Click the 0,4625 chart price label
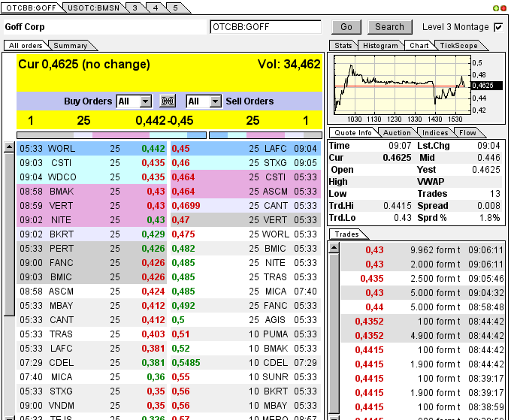The width and height of the screenshot is (511, 420). [486, 86]
